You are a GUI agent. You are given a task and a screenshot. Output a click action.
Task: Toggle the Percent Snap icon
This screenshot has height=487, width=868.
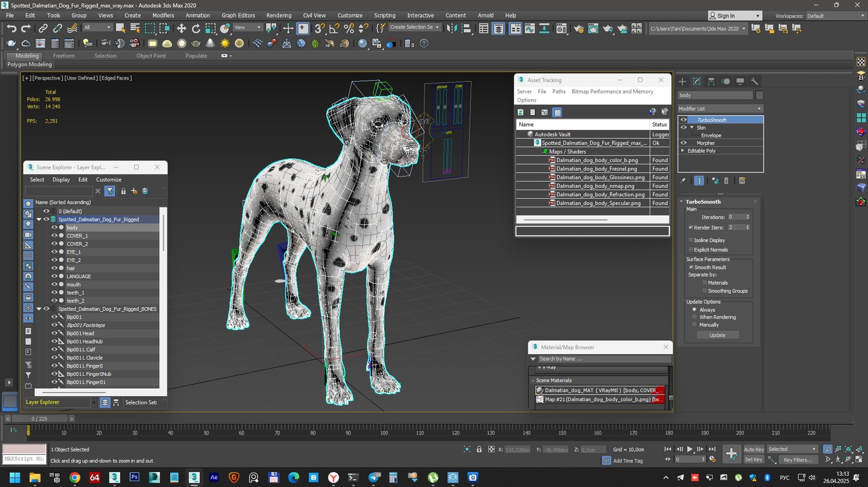(x=349, y=28)
